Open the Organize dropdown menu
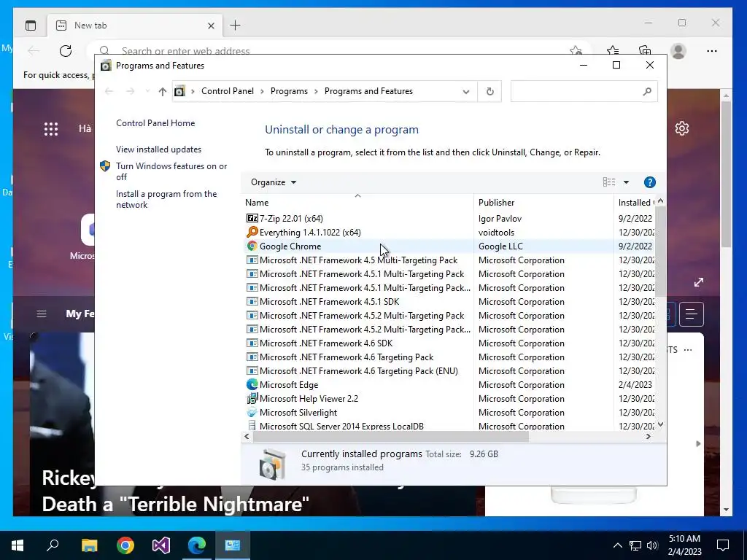 pos(274,182)
